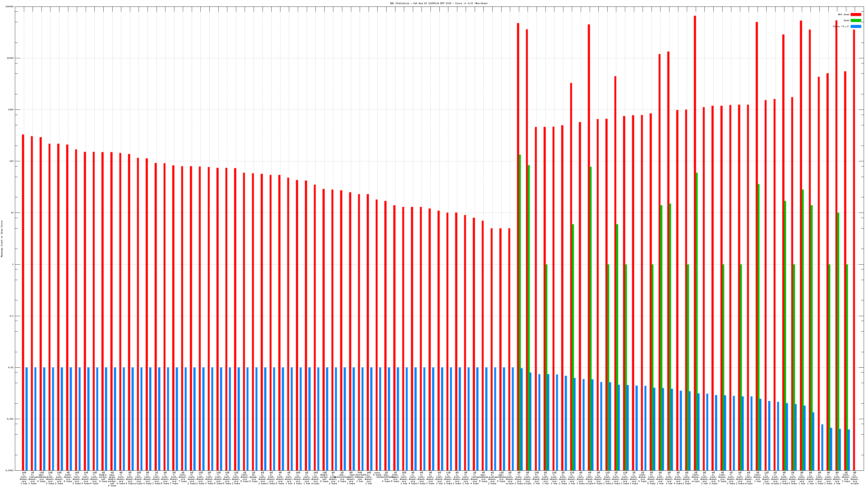Click the 'Message Count or Spam Score' axis label
Viewport: 868px width, 488px height.
click(2, 239)
